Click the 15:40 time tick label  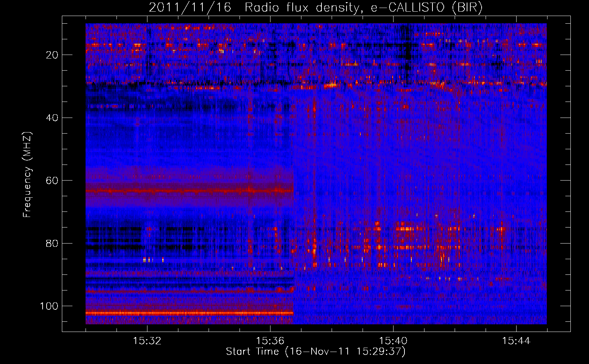(393, 341)
